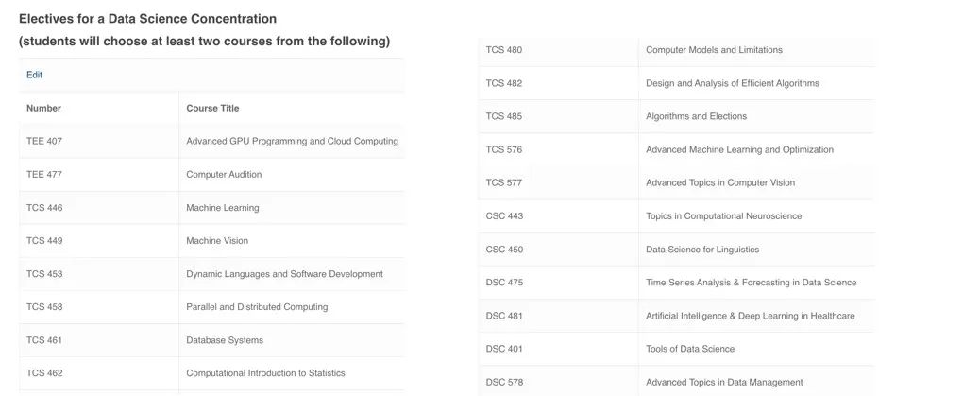This screenshot has width=980, height=396.
Task: Click the Course Title column header
Action: tap(212, 108)
